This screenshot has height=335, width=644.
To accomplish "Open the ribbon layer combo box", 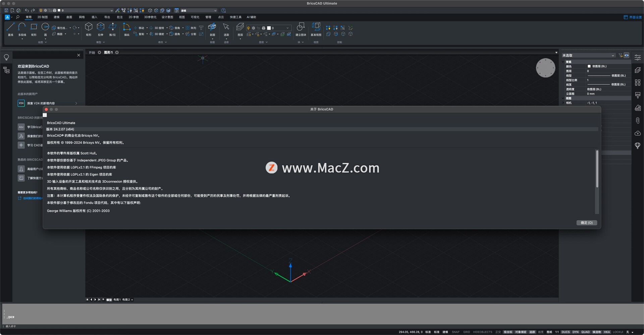I will point(268,28).
